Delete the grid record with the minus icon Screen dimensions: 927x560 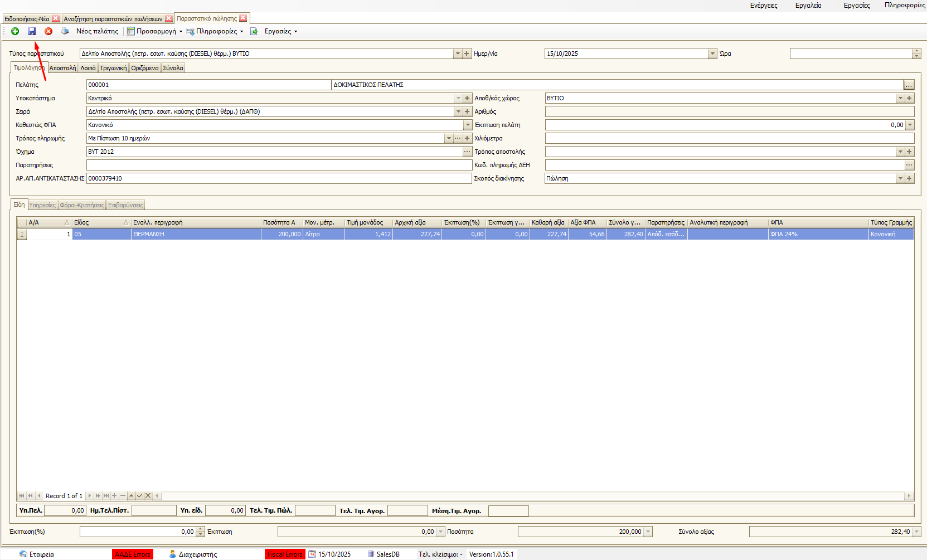(x=123, y=495)
